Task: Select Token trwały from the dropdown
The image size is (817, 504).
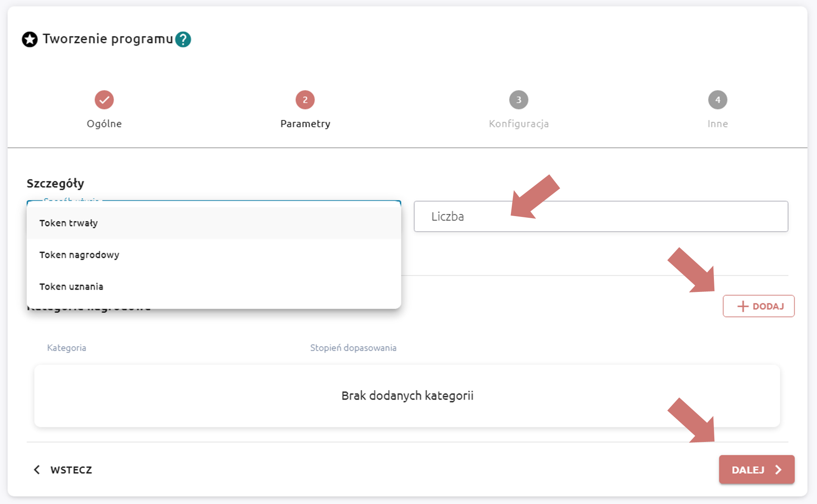Action: coord(69,223)
